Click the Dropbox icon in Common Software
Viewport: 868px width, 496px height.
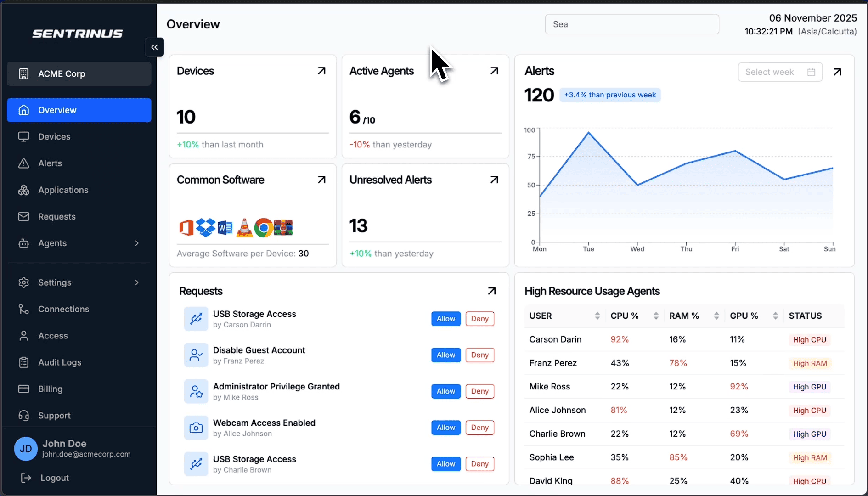click(x=205, y=228)
